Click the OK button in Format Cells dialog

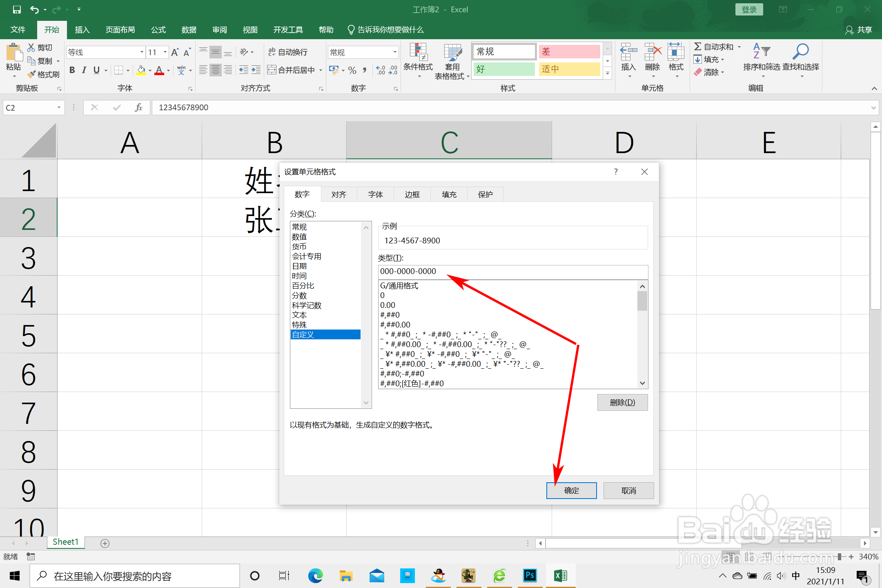(571, 490)
